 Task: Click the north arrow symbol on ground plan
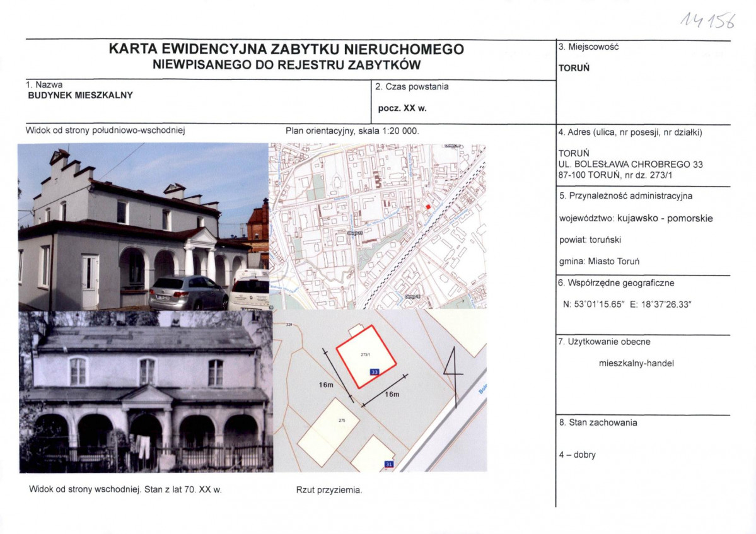tap(453, 376)
